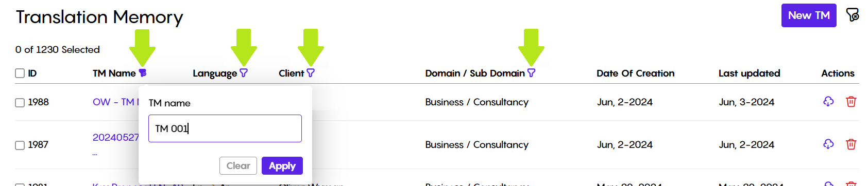
Task: Clear the TM name filter
Action: coord(238,165)
